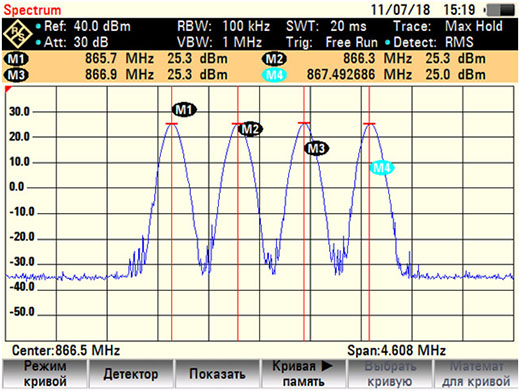Open the Режим кривой softkey

click(45, 374)
